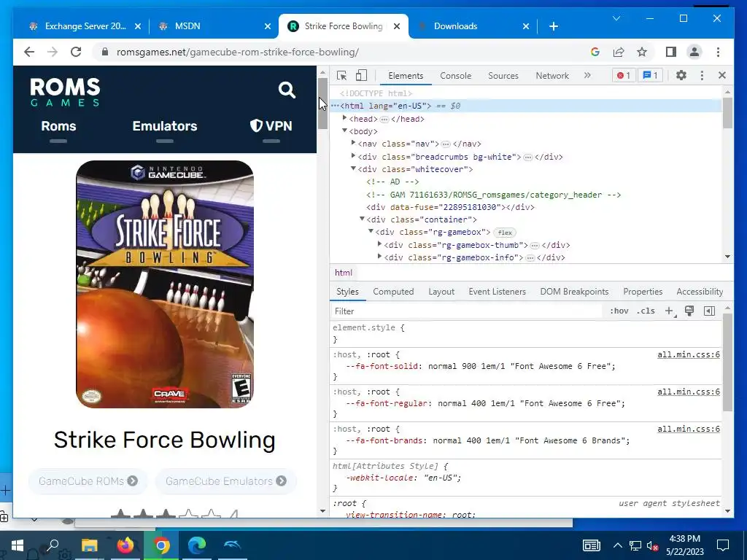This screenshot has width=747, height=560.
Task: Toggle the browser side panel
Action: click(671, 52)
